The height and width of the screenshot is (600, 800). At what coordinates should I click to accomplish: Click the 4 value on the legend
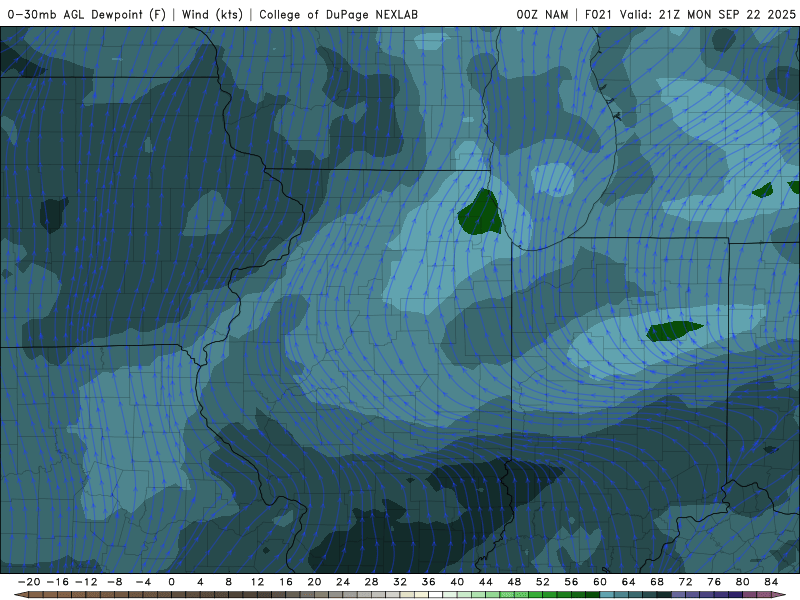(x=200, y=582)
